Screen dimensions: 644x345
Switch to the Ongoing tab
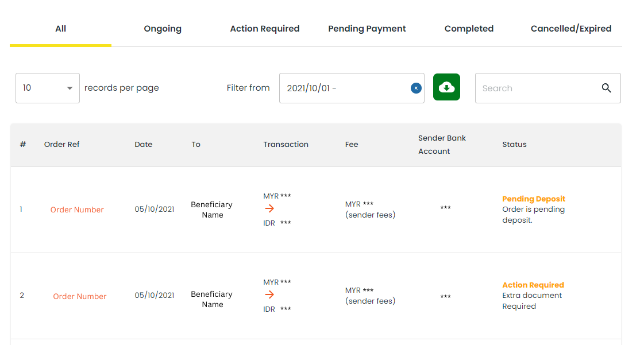click(x=163, y=29)
